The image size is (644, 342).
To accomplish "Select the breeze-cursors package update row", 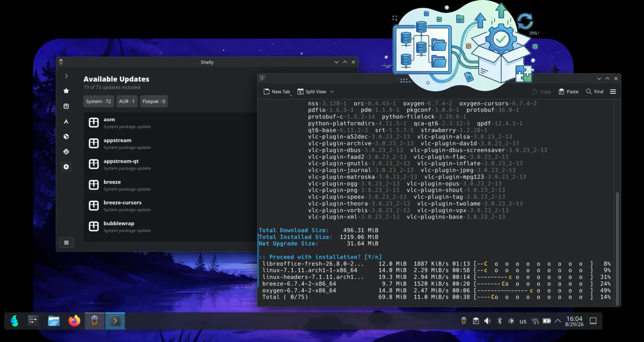I will [x=170, y=206].
